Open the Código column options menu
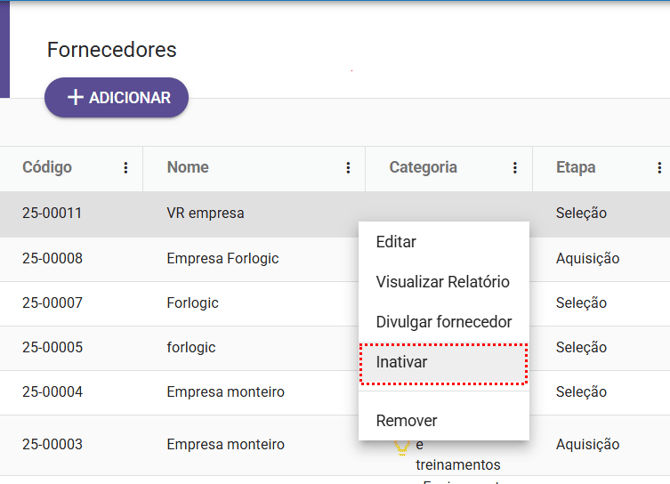 (x=125, y=168)
